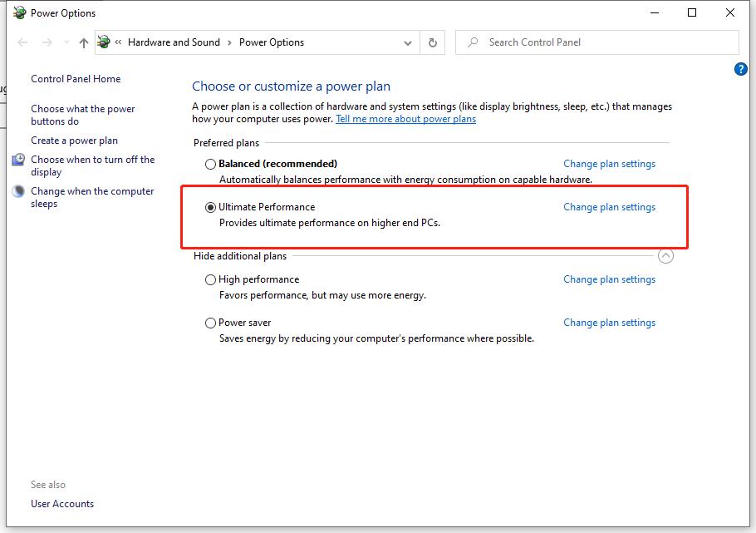Click the Power Options title bar icon
Viewport: 756px width, 533px height.
(20, 12)
